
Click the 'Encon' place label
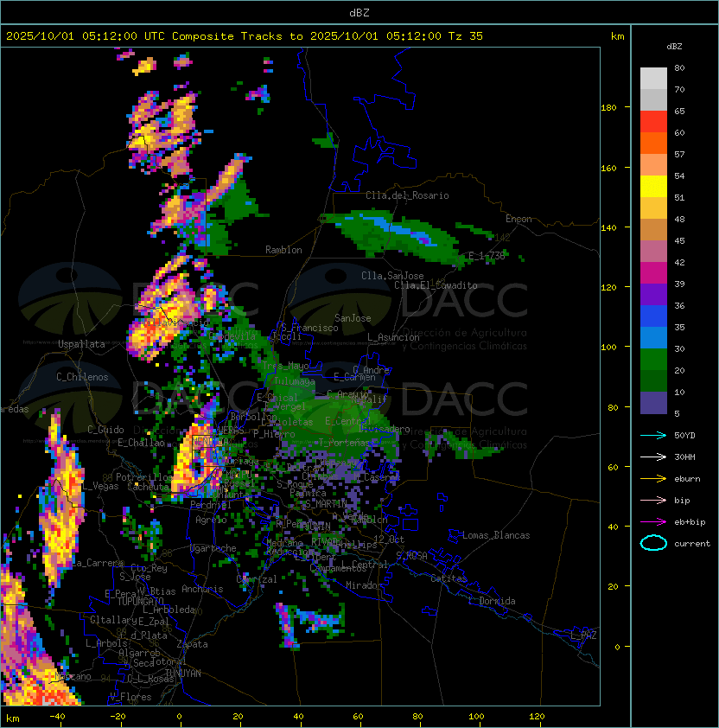tap(519, 219)
